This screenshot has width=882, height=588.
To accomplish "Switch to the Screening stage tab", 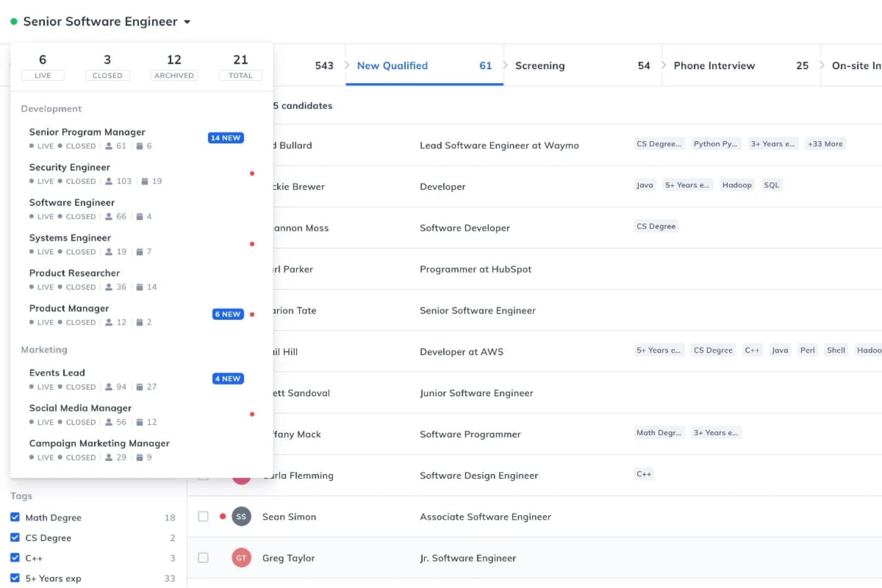I will click(539, 66).
